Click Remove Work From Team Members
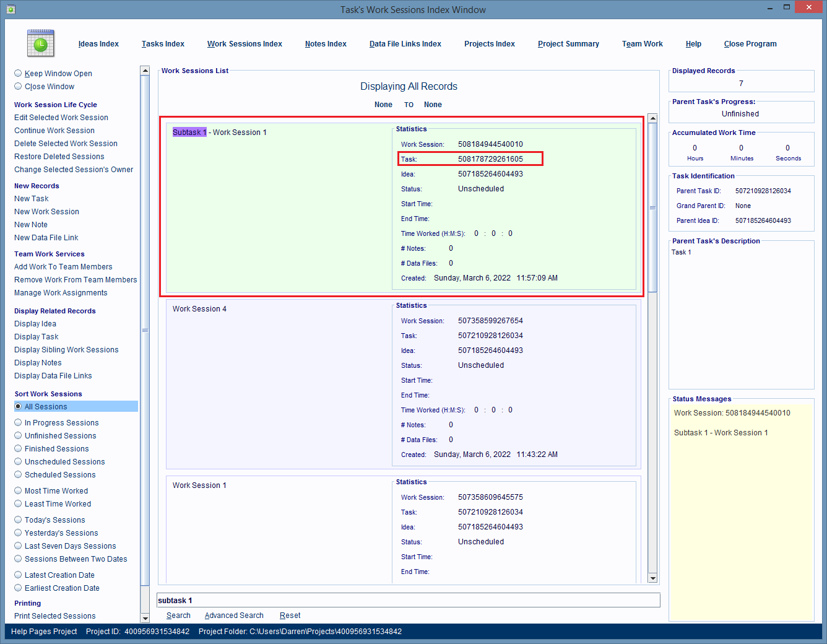This screenshot has width=827, height=644. tap(76, 280)
